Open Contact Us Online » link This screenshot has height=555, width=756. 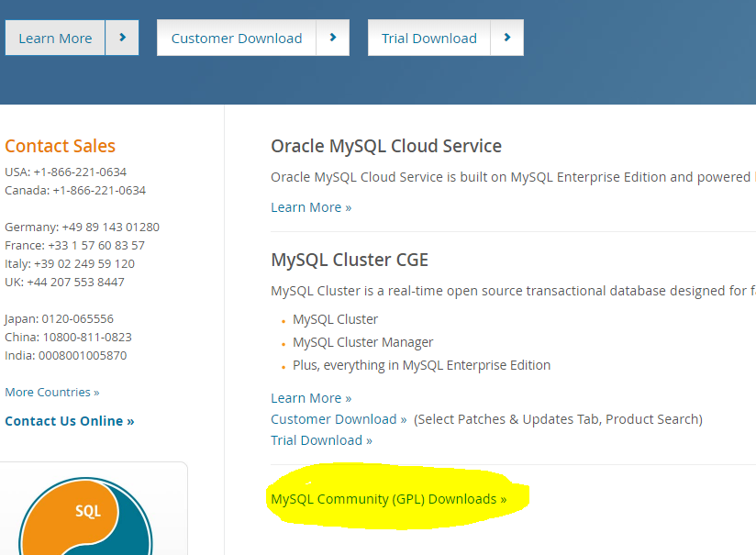point(70,421)
